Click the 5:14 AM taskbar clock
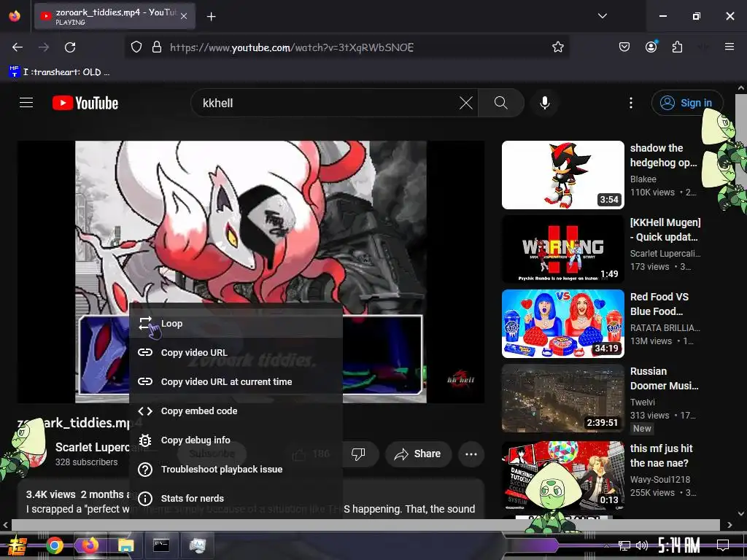 679,545
